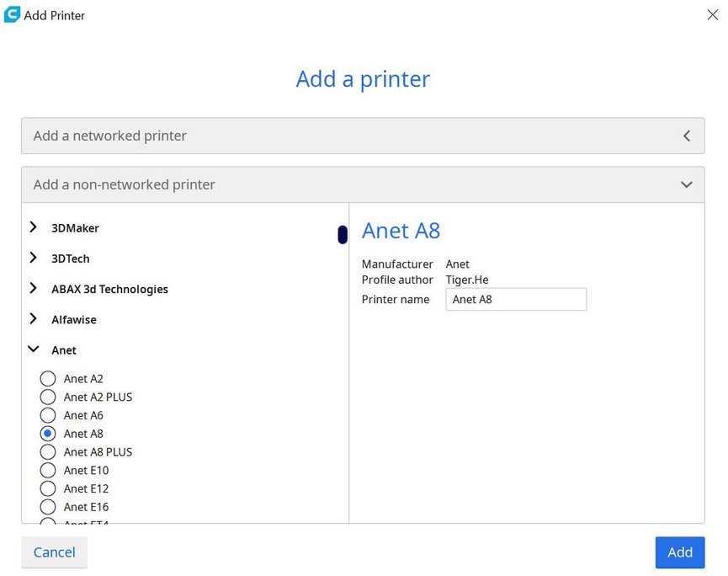Cancel adding a printer
The height and width of the screenshot is (576, 728).
(55, 552)
